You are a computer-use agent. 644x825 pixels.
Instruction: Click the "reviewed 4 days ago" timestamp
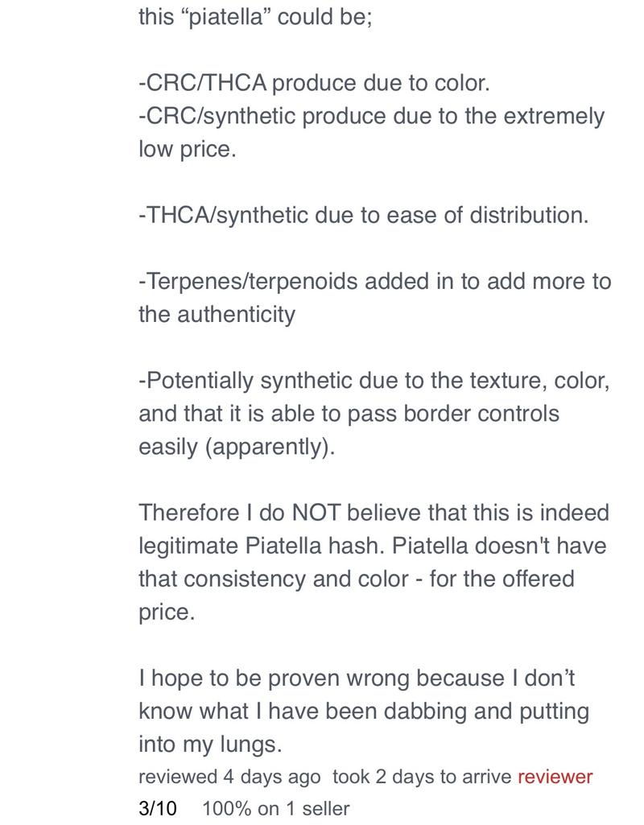pos(229,777)
